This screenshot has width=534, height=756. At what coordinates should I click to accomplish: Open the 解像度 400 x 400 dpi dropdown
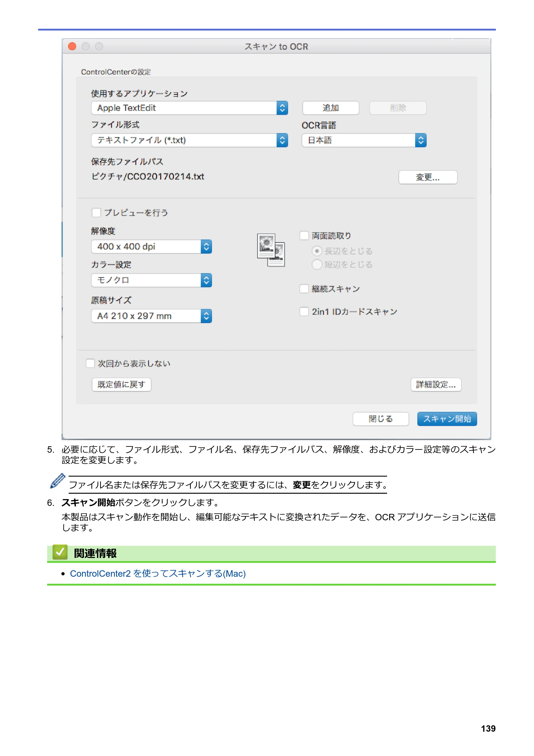pos(151,247)
